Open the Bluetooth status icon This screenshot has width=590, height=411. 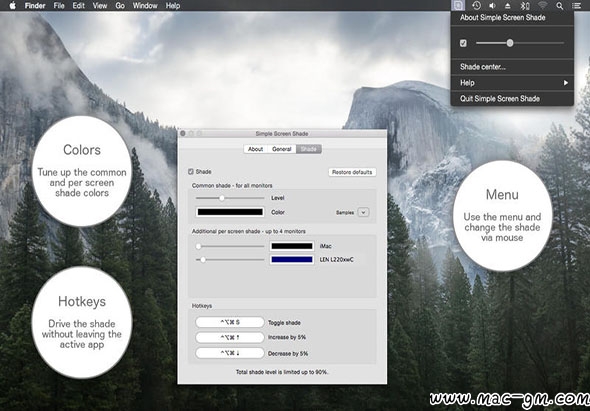(x=525, y=6)
